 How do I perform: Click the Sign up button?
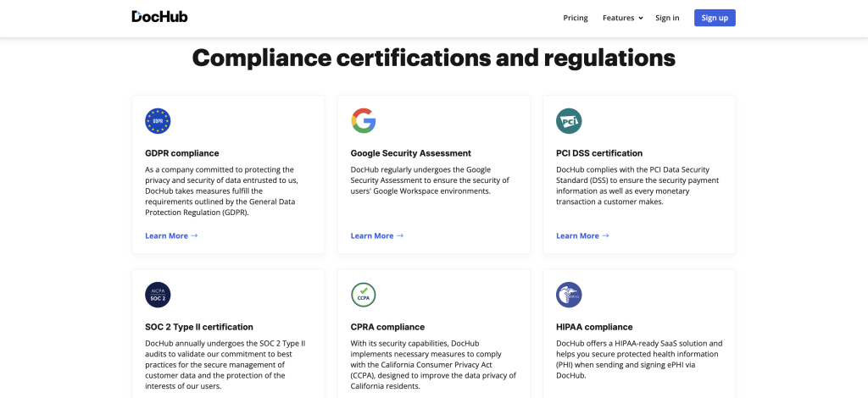click(715, 18)
